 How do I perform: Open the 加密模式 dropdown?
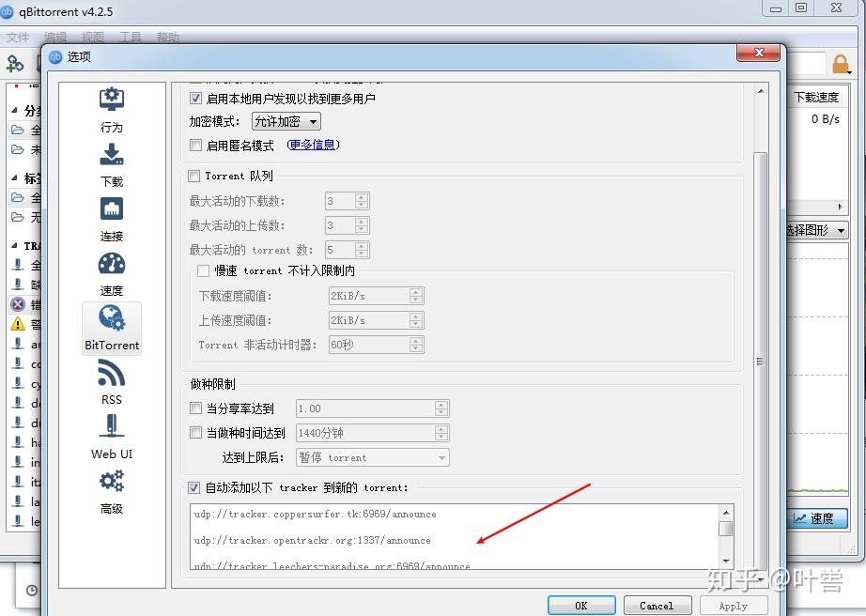(x=286, y=121)
